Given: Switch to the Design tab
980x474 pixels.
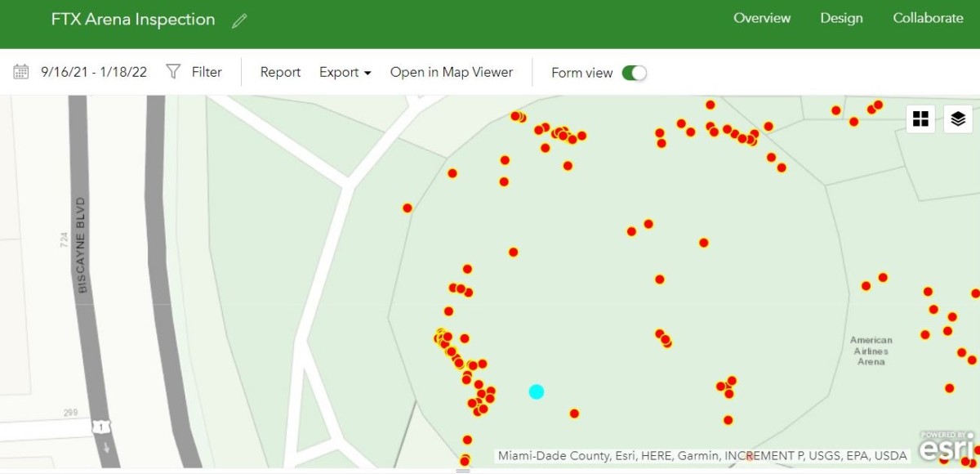Looking at the screenshot, I should click(842, 18).
